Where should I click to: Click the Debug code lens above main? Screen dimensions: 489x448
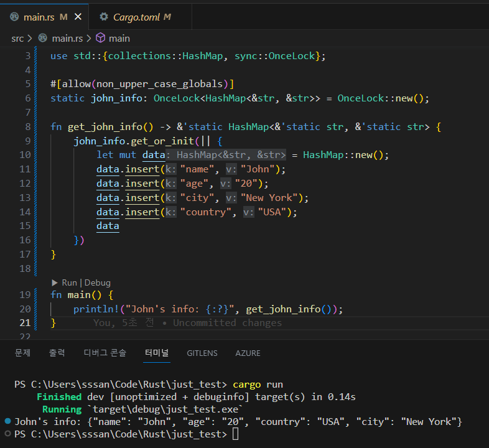tap(97, 282)
